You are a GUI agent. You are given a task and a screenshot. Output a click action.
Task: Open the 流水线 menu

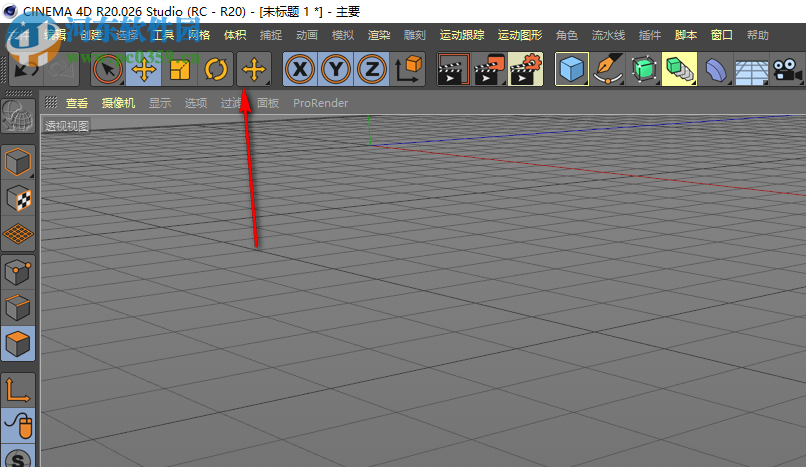click(x=609, y=35)
